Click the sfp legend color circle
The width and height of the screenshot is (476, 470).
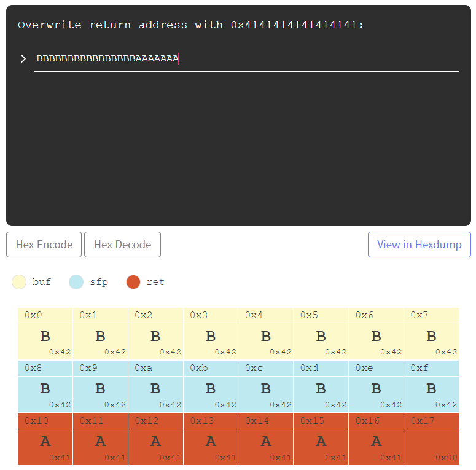click(76, 282)
